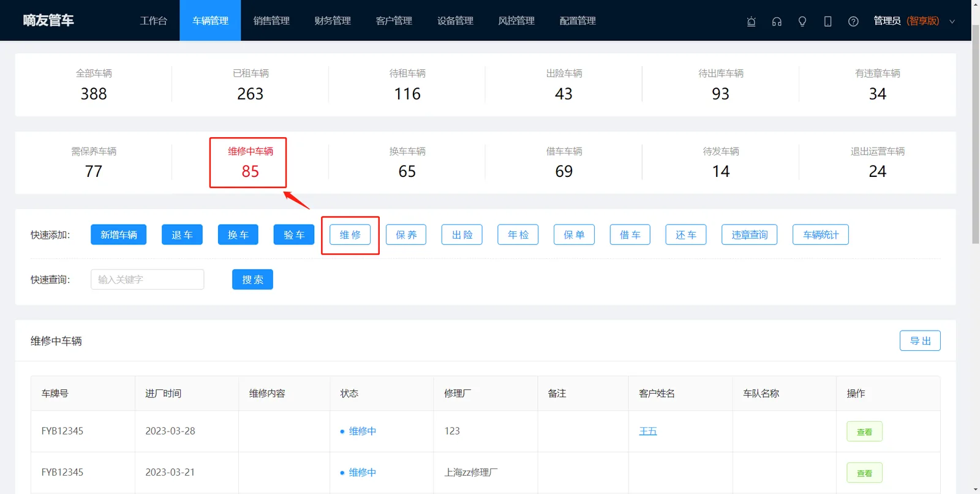980x494 pixels.
Task: Navigate to 风控管理 menu
Action: coord(516,21)
